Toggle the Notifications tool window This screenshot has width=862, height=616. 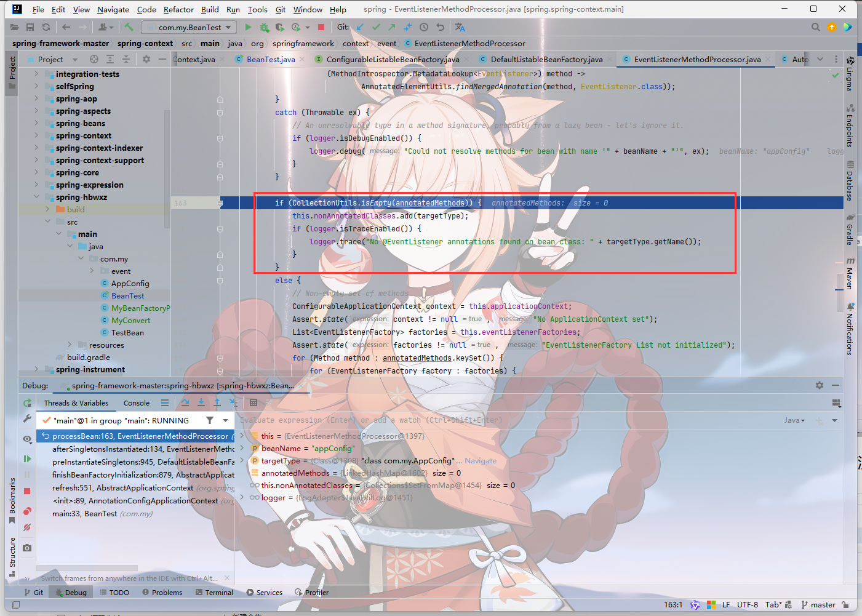tap(850, 329)
